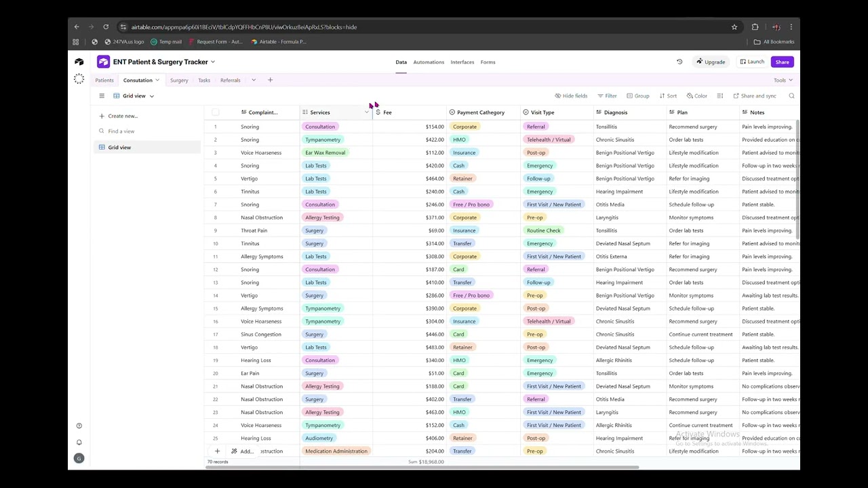Viewport: 868px width, 488px height.
Task: Click the loading spinner icon in left rail
Action: [x=79, y=79]
